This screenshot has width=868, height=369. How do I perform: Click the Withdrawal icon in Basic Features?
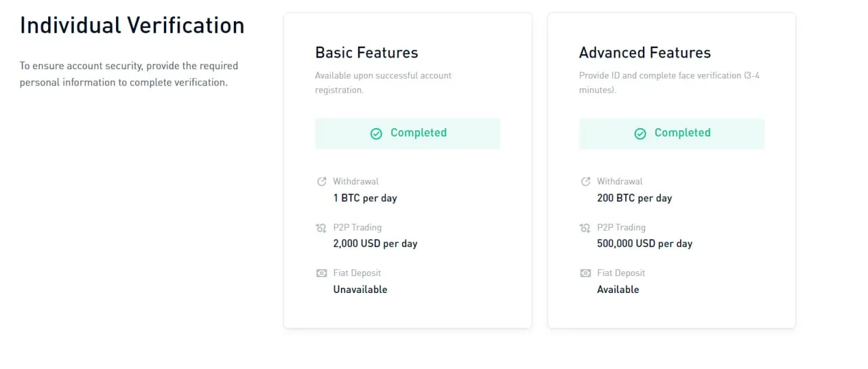(321, 182)
